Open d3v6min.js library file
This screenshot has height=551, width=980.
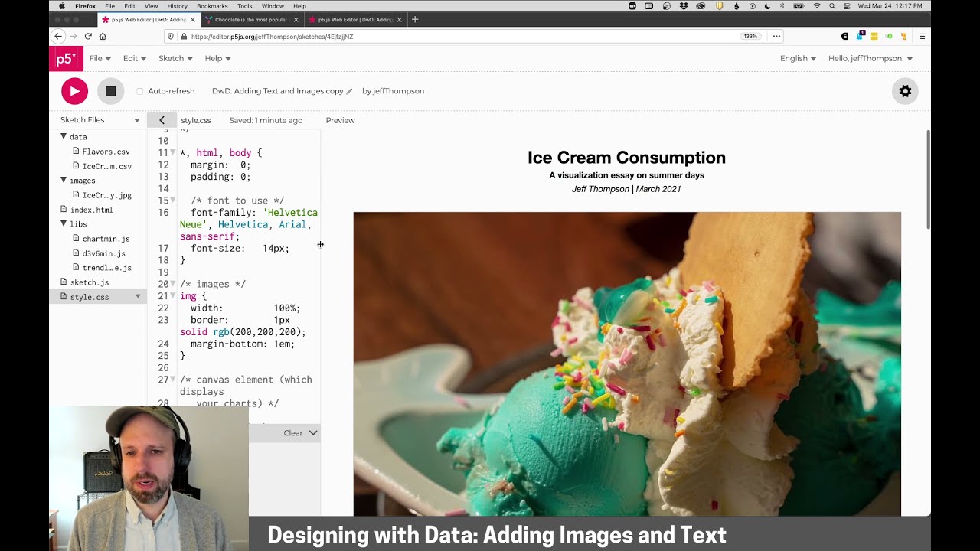pyautogui.click(x=104, y=253)
